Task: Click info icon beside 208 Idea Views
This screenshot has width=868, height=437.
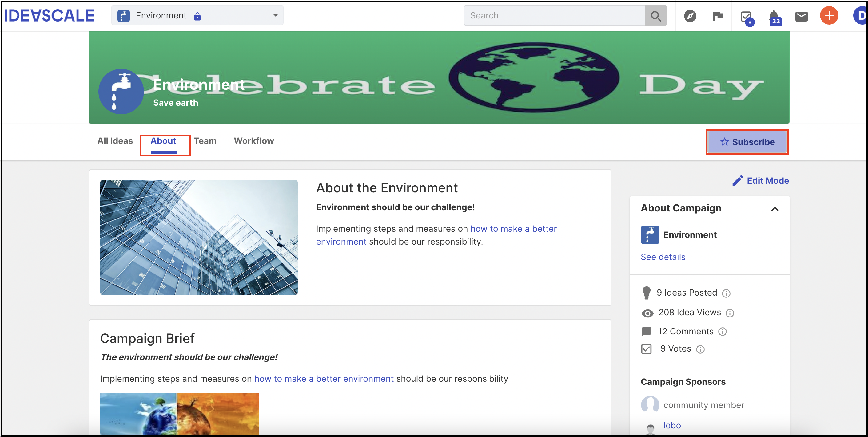Action: click(x=730, y=313)
